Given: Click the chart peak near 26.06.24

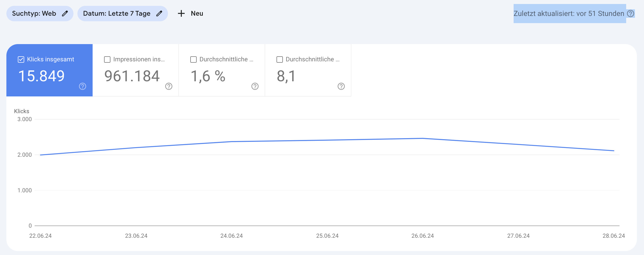Looking at the screenshot, I should tap(422, 138).
